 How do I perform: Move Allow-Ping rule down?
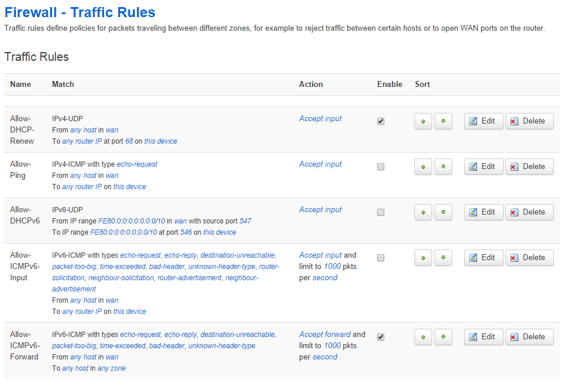pos(443,167)
